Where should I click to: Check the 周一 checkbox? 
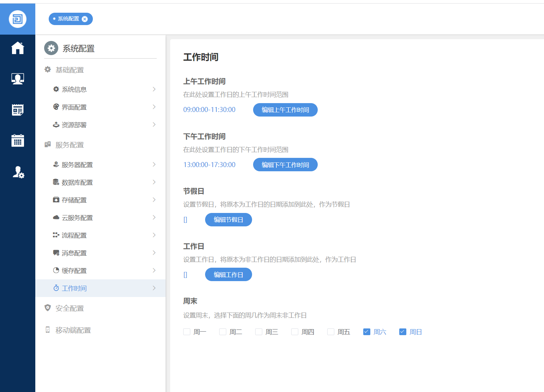click(x=187, y=332)
